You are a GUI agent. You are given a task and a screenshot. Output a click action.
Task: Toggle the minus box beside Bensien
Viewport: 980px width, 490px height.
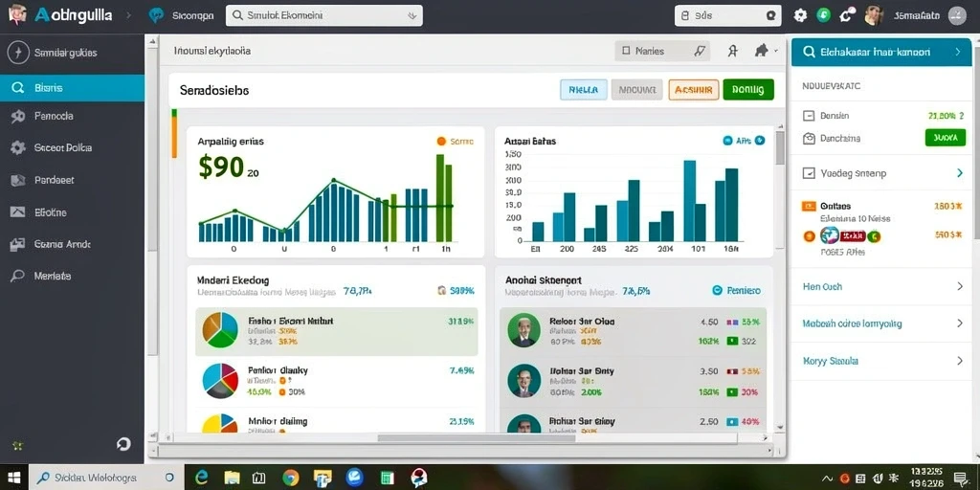click(x=809, y=116)
